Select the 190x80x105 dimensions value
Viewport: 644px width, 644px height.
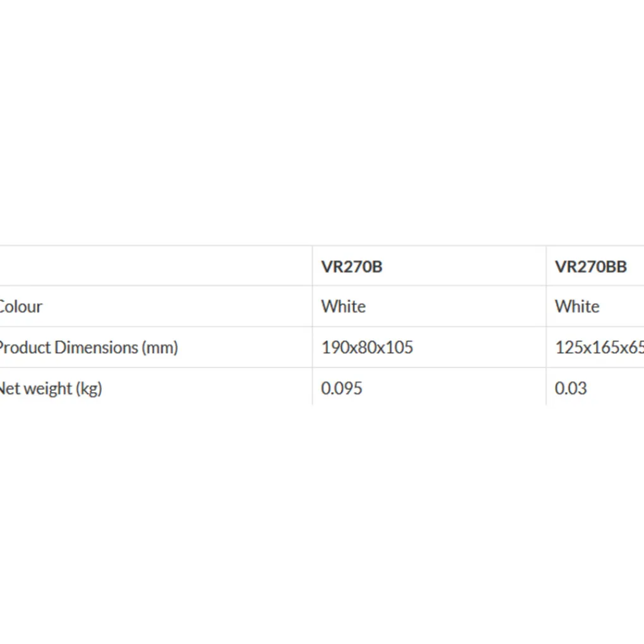[367, 347]
